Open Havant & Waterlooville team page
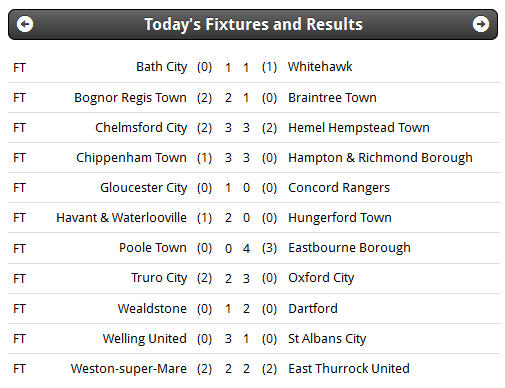This screenshot has width=505, height=388. (121, 218)
